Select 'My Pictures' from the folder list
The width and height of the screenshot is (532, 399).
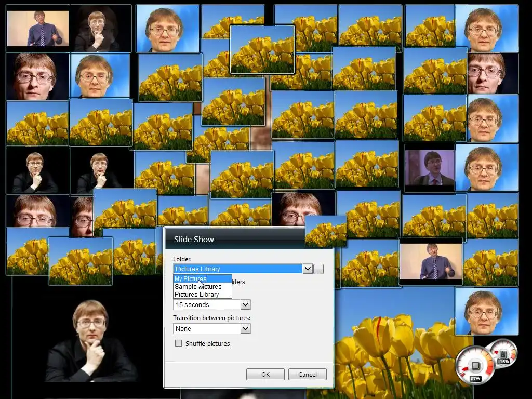(203, 278)
